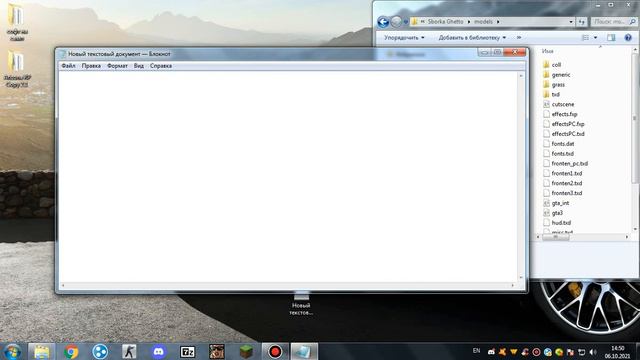Click the Discord icon in the system tray
The height and width of the screenshot is (360, 640).
(491, 352)
